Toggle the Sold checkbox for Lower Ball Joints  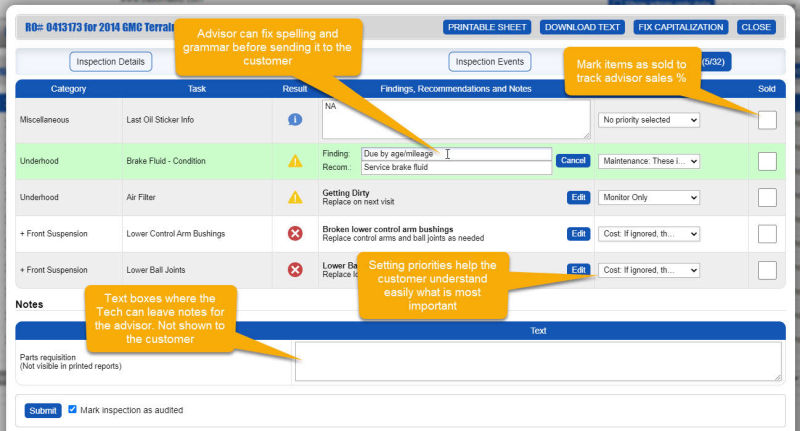(x=767, y=270)
